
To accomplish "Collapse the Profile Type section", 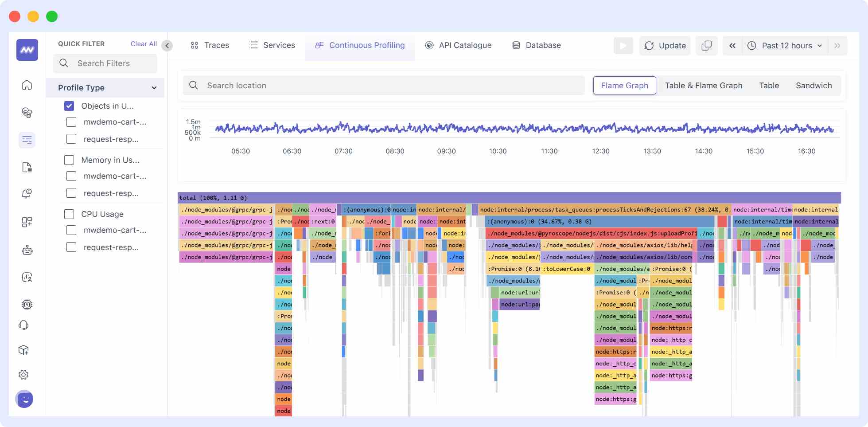I will pos(154,88).
